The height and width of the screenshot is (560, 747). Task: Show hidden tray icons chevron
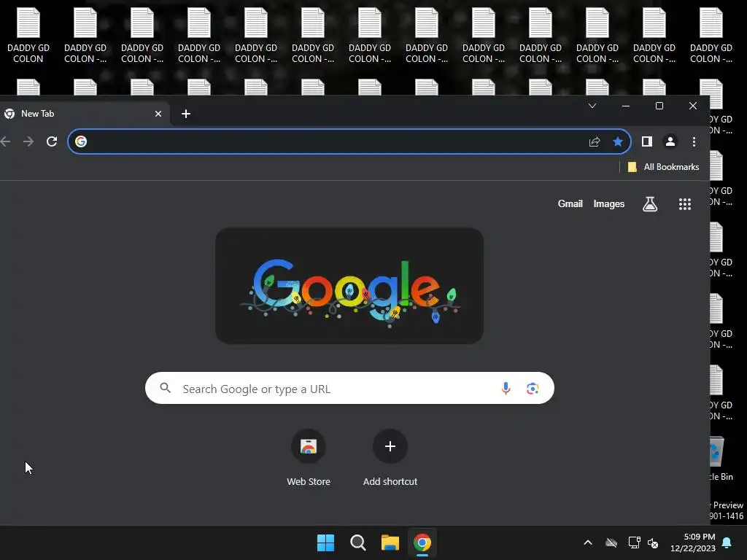click(588, 542)
